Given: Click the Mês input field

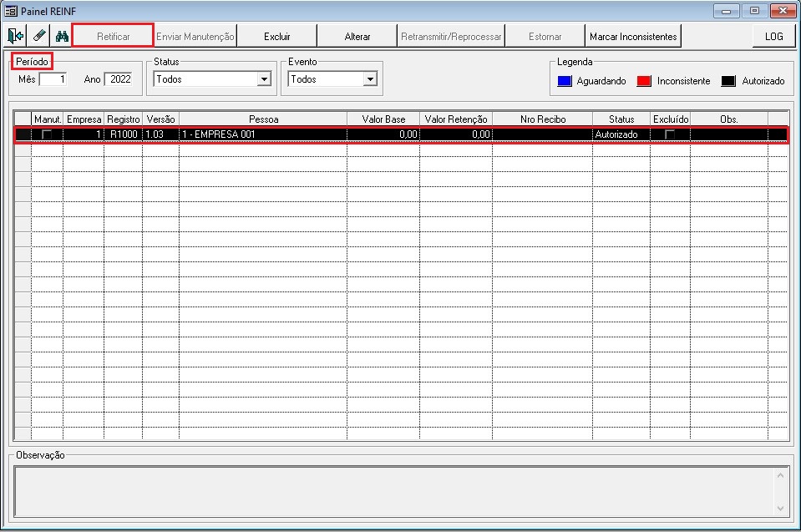Looking at the screenshot, I should [x=53, y=79].
